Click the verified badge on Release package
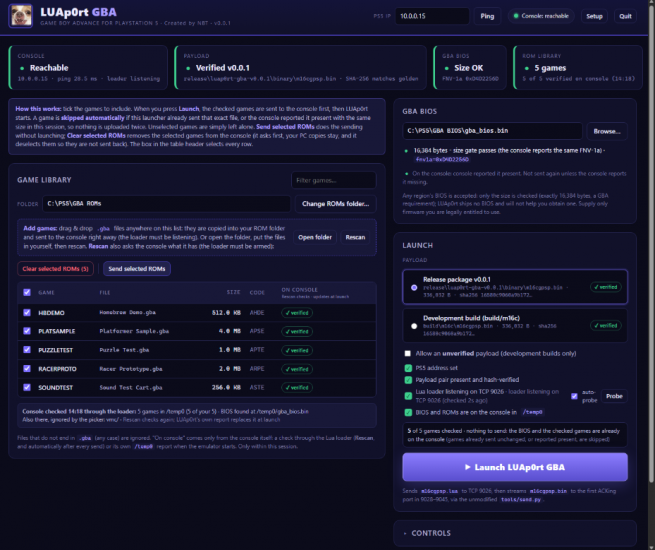This screenshot has width=655, height=550. point(606,287)
